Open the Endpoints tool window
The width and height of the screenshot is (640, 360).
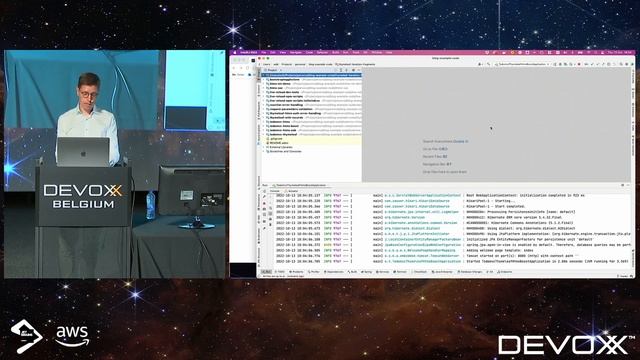click(x=504, y=272)
